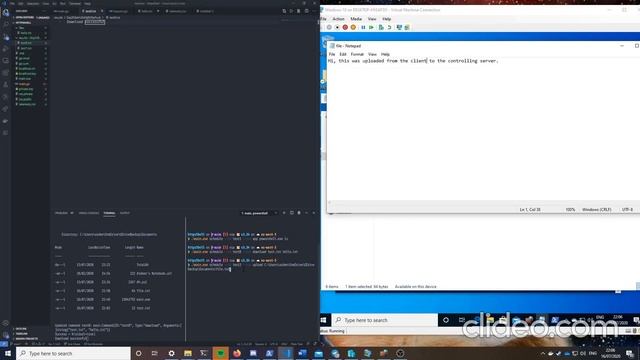Open the Hyper-V Action menu
The image size is (640, 360).
(x=338, y=19)
